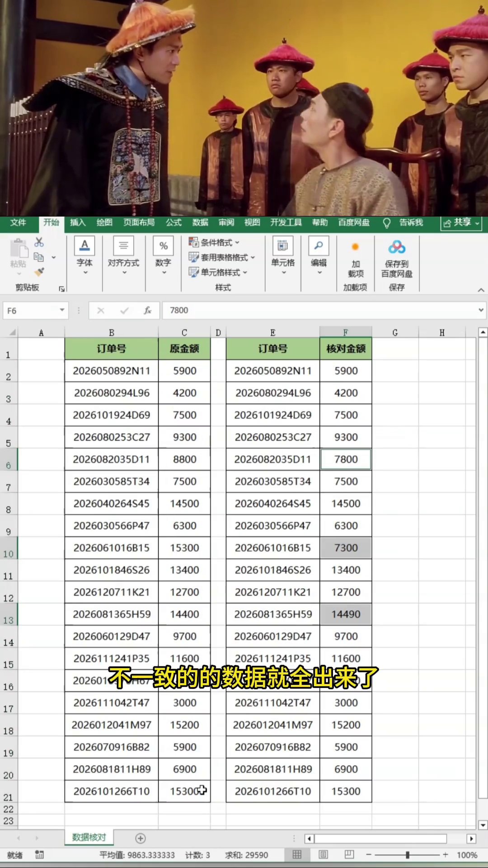Viewport: 488px width, 868px height.
Task: Open the View (视图) tab
Action: coord(252,222)
